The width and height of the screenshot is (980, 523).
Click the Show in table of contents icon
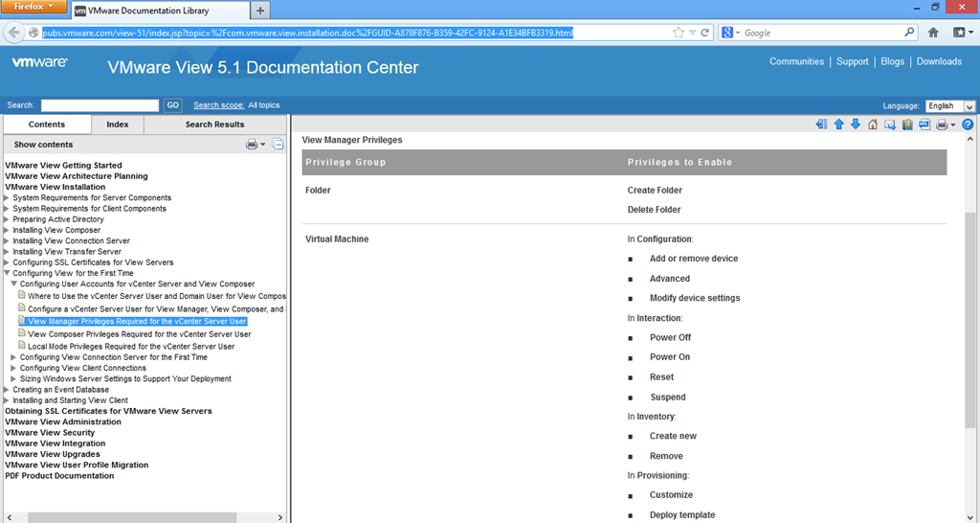[x=821, y=125]
